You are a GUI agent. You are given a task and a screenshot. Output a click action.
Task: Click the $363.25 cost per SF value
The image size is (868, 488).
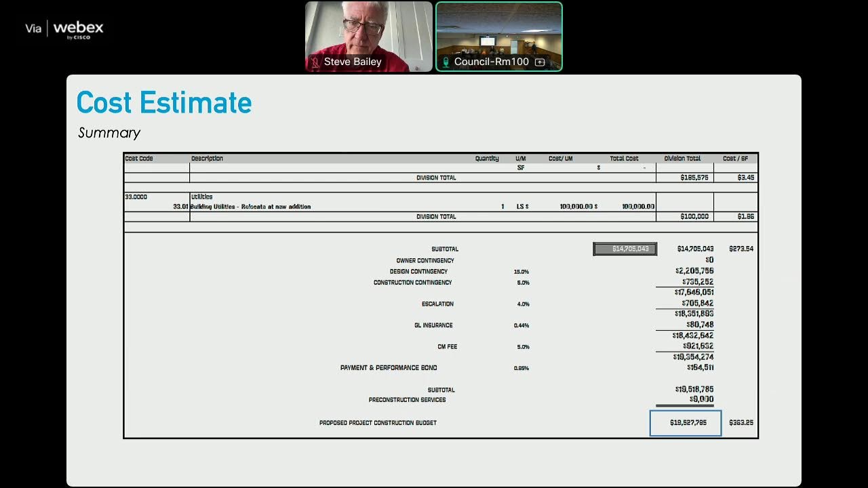pos(741,423)
